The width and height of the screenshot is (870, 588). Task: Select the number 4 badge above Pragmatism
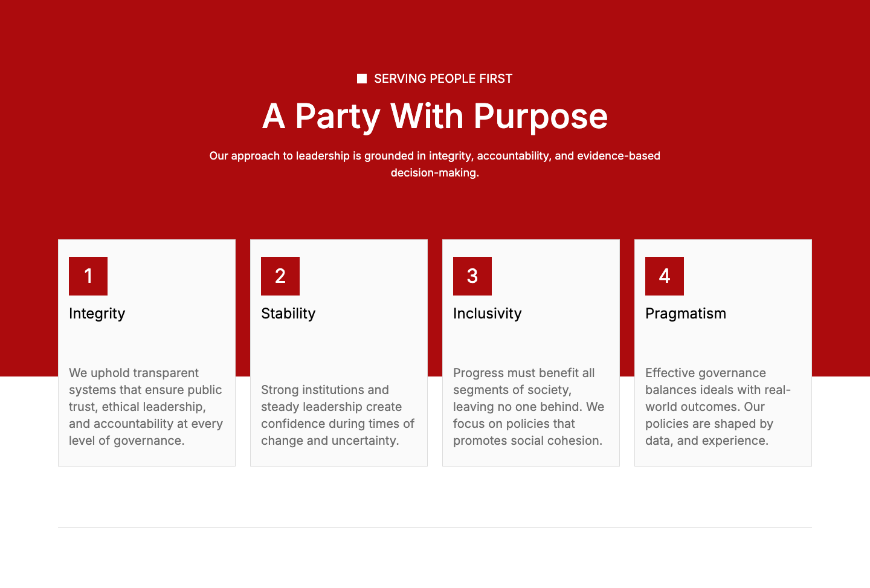tap(665, 276)
